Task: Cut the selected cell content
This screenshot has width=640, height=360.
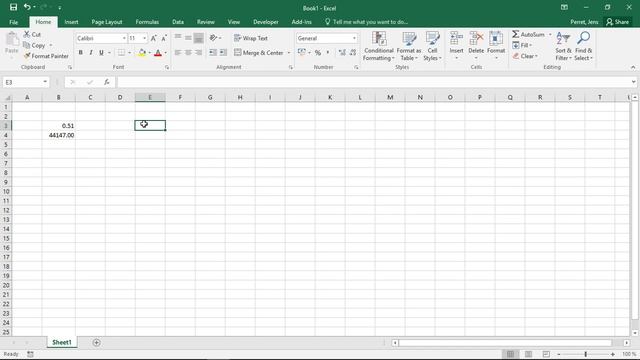Action: [32, 34]
